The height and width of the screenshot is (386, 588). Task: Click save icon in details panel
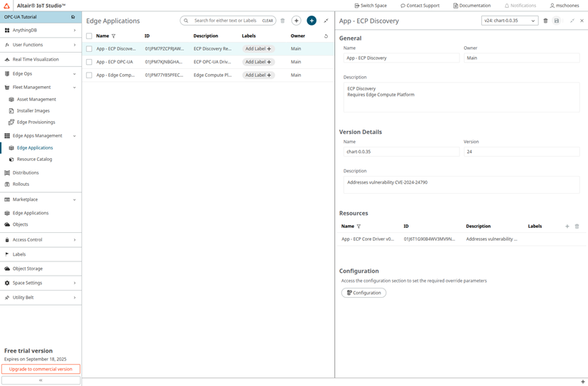(557, 21)
